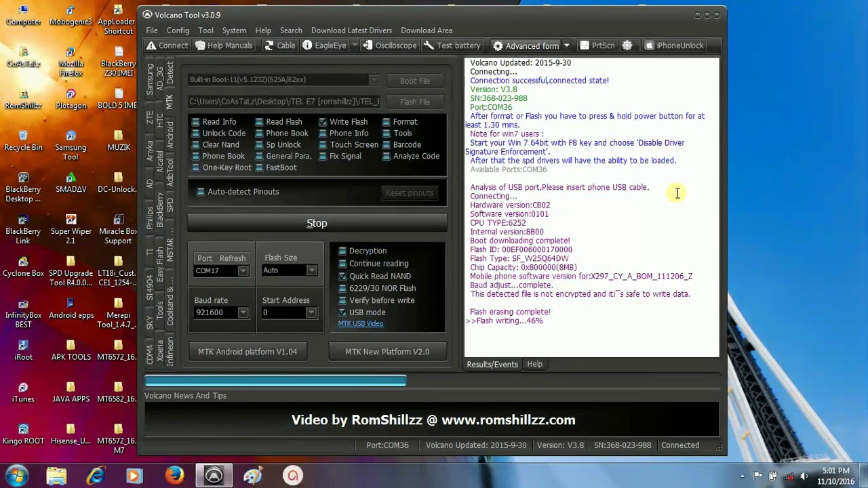Open the Config menu

click(178, 30)
